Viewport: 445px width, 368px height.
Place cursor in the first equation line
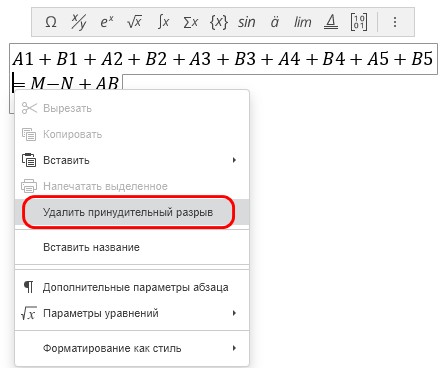coord(223,59)
